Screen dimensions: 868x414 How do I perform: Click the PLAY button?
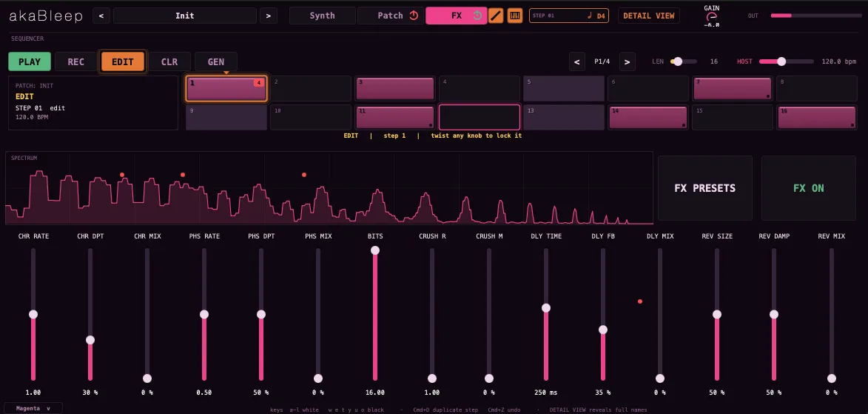(30, 61)
